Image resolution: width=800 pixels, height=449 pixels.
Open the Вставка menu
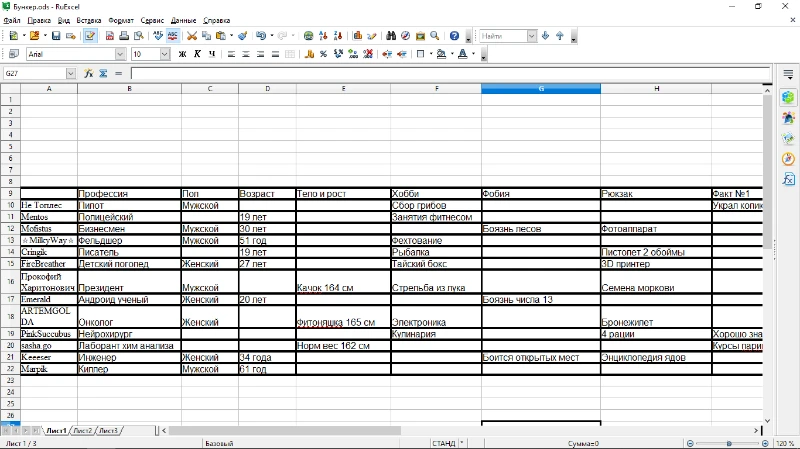click(89, 20)
